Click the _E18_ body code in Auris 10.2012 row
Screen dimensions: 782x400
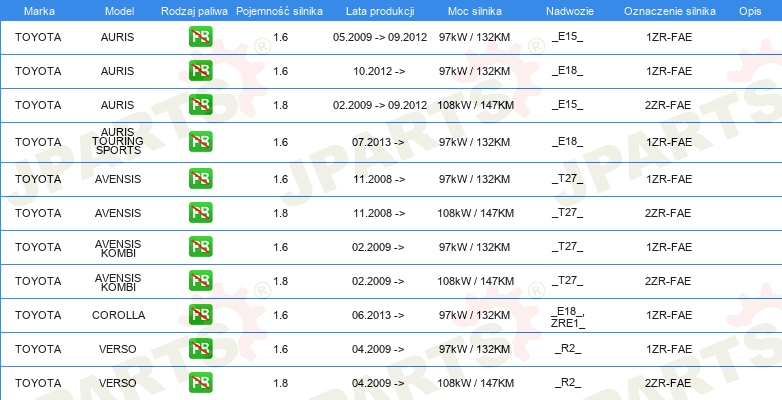pos(568,71)
